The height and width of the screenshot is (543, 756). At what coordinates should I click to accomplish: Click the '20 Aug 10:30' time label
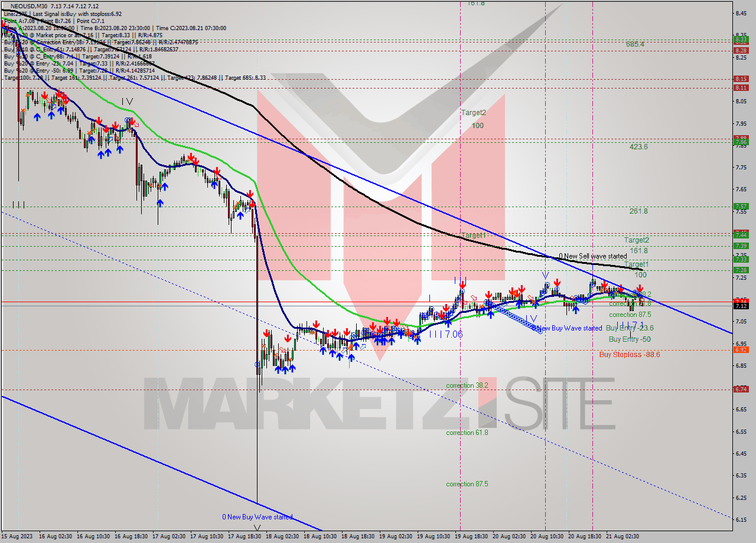(x=548, y=537)
